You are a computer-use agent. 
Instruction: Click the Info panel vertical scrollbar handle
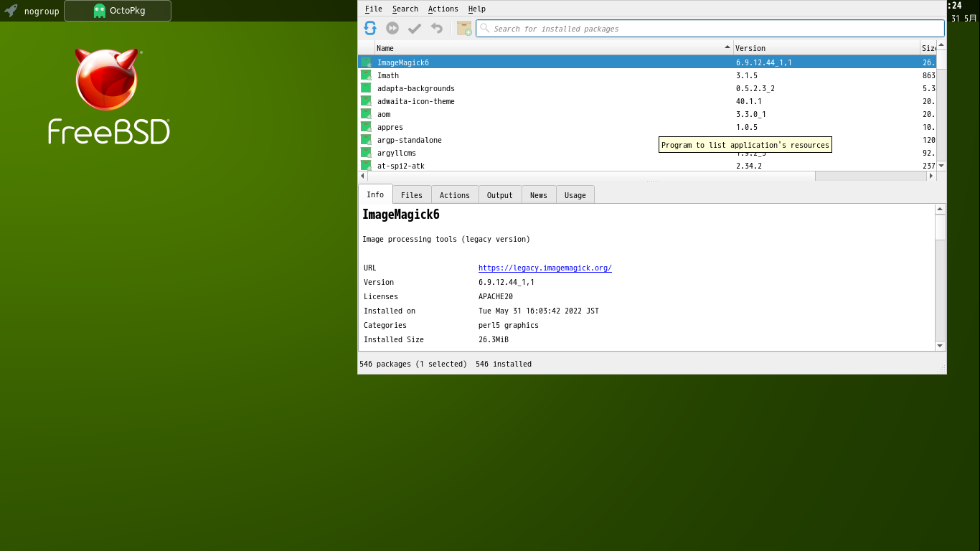[x=941, y=227]
